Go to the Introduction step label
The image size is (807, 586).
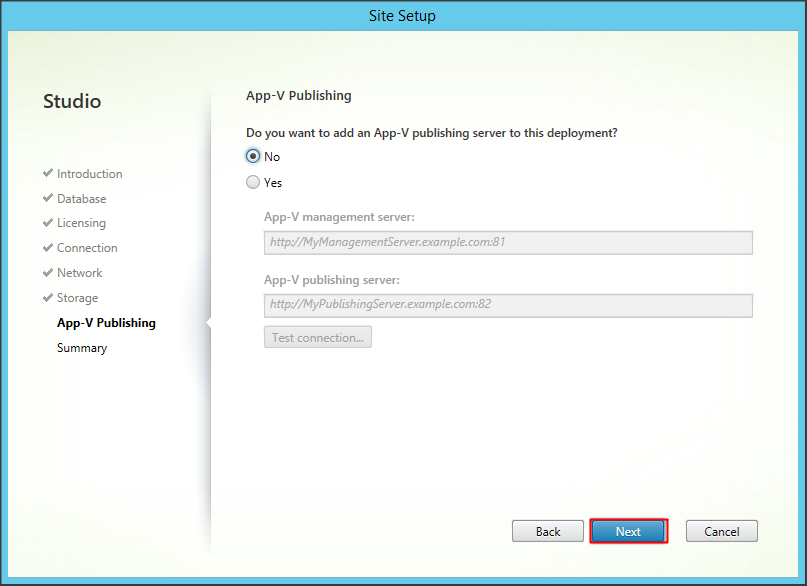click(x=89, y=174)
